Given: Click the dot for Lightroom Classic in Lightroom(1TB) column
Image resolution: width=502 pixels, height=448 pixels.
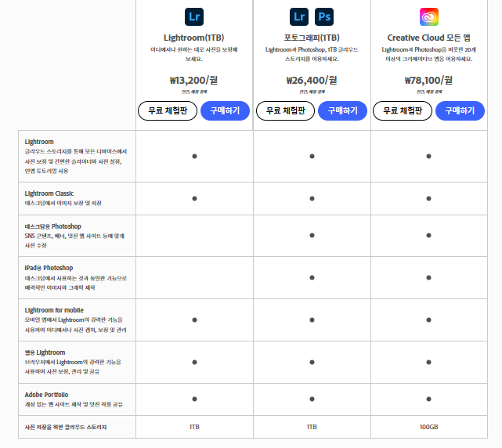Looking at the screenshot, I should click(194, 198).
